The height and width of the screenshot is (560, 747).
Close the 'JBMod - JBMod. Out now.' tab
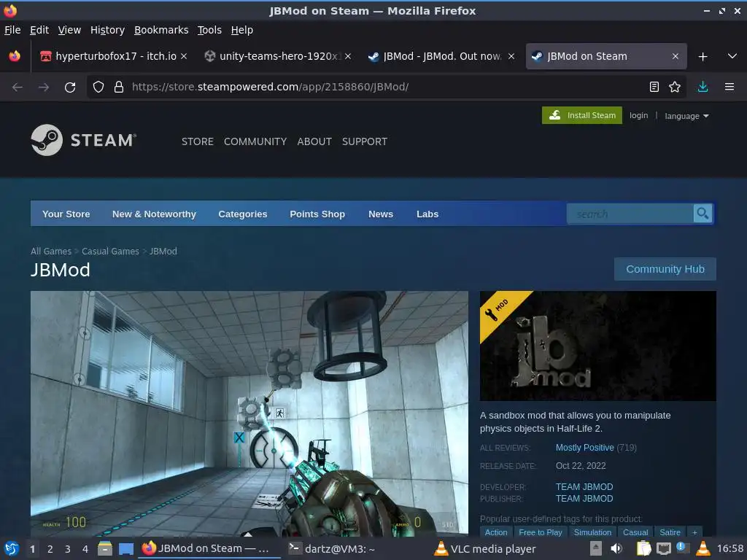coord(511,56)
